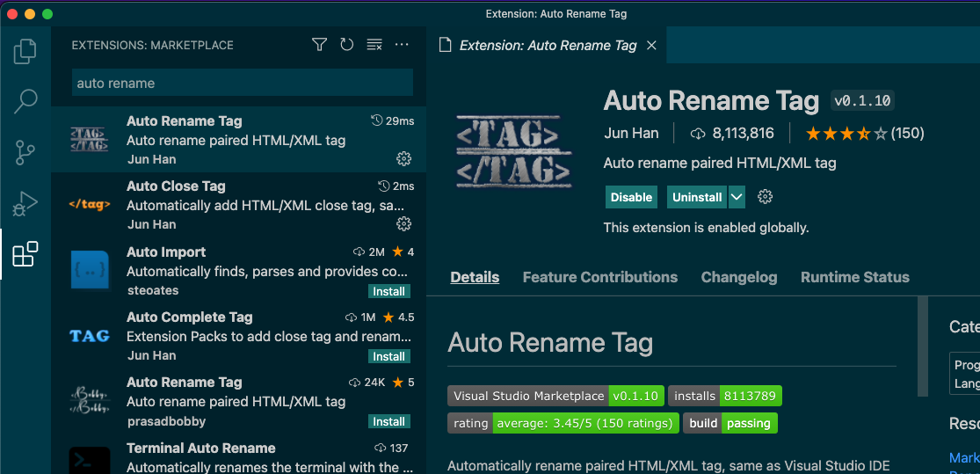980x474 pixels.
Task: Click the v0.1.10 version label in header
Action: coord(862,100)
